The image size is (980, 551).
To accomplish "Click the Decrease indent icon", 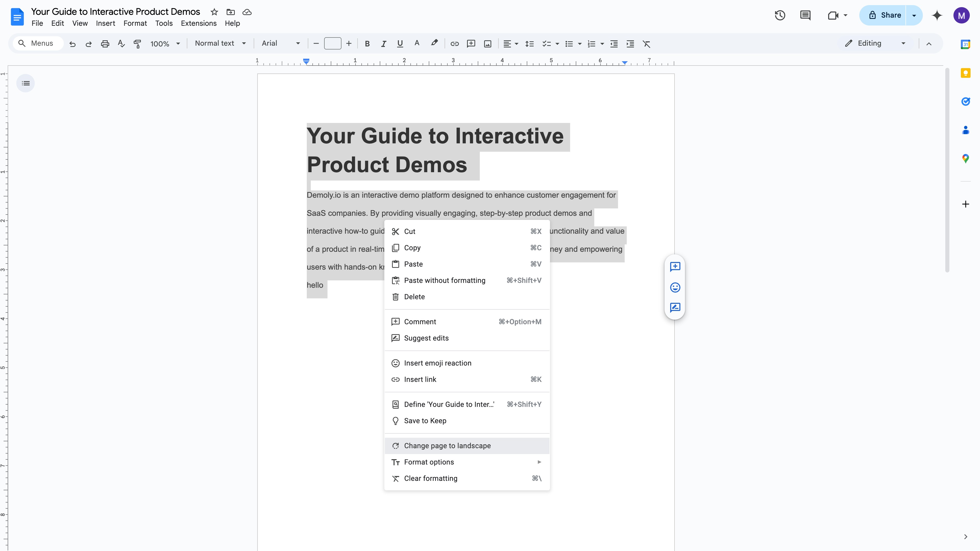I will [614, 44].
